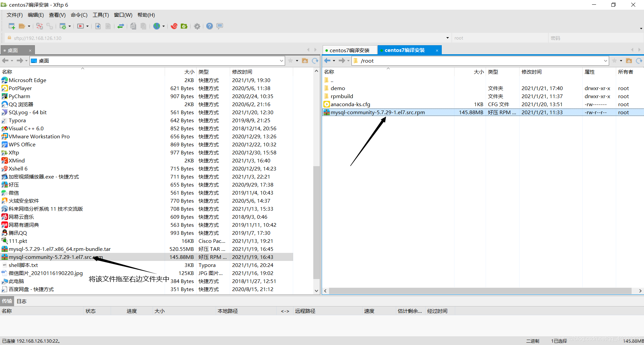Sort local files by 名称 column
The width and height of the screenshot is (644, 345).
82,72
